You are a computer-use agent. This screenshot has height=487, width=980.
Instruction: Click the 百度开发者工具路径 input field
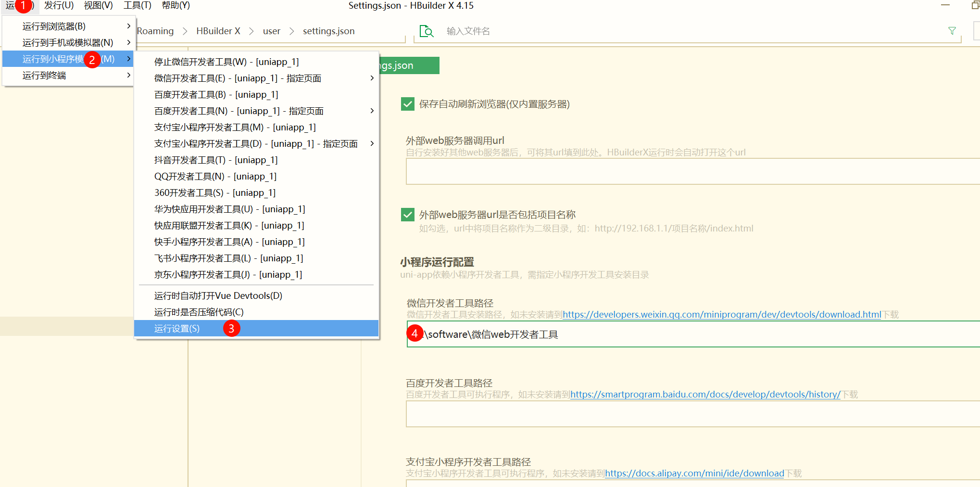(x=693, y=414)
